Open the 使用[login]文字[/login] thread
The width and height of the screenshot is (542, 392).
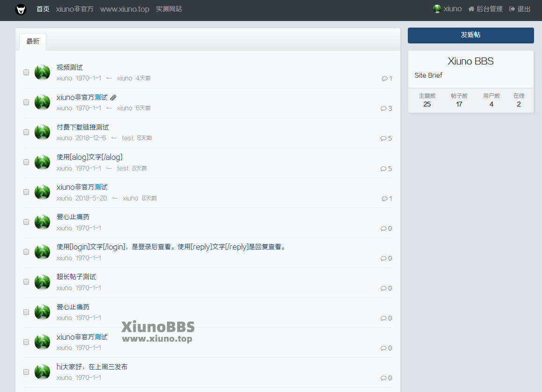(172, 247)
